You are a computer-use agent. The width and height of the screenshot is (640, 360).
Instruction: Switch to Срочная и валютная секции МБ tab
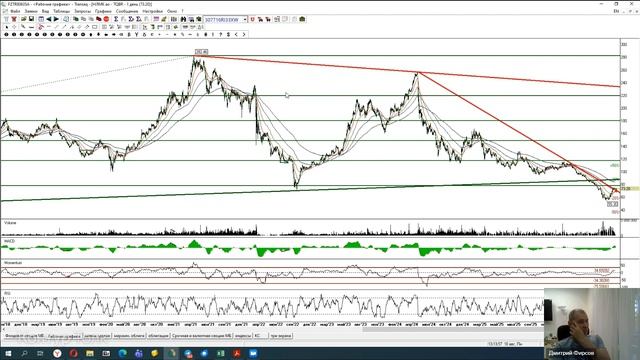(202, 336)
